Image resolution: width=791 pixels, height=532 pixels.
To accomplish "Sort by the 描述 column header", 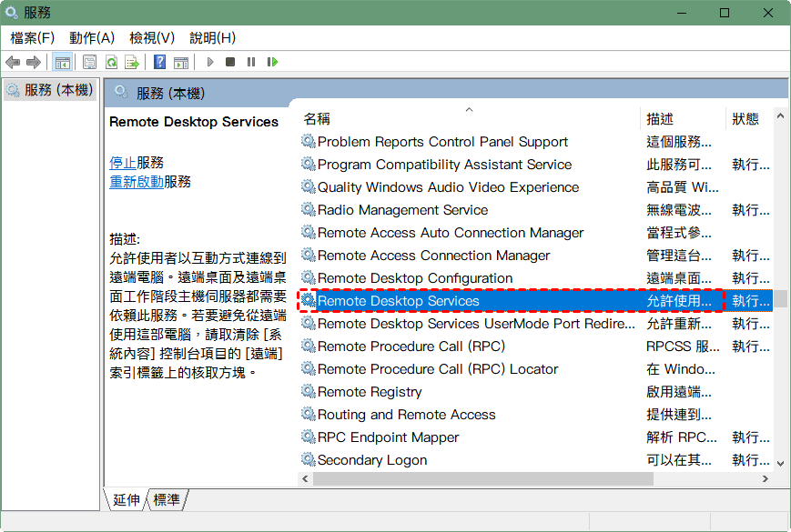I will tap(683, 119).
